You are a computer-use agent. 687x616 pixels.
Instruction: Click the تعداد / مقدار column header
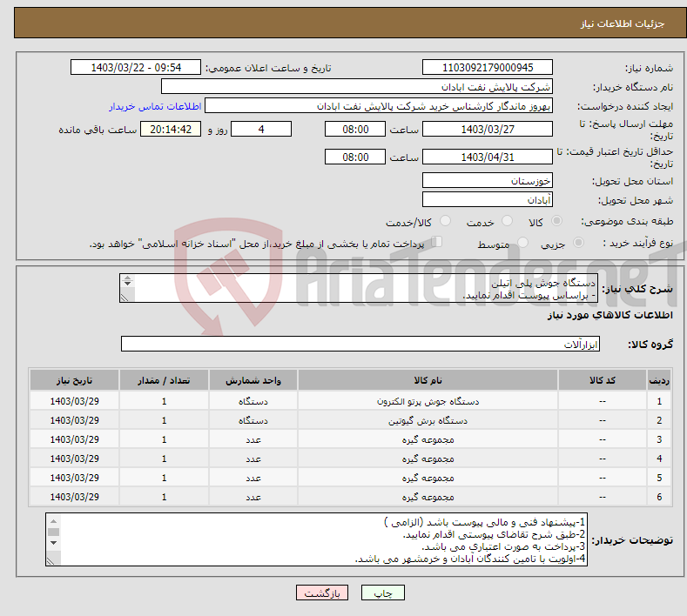click(164, 380)
